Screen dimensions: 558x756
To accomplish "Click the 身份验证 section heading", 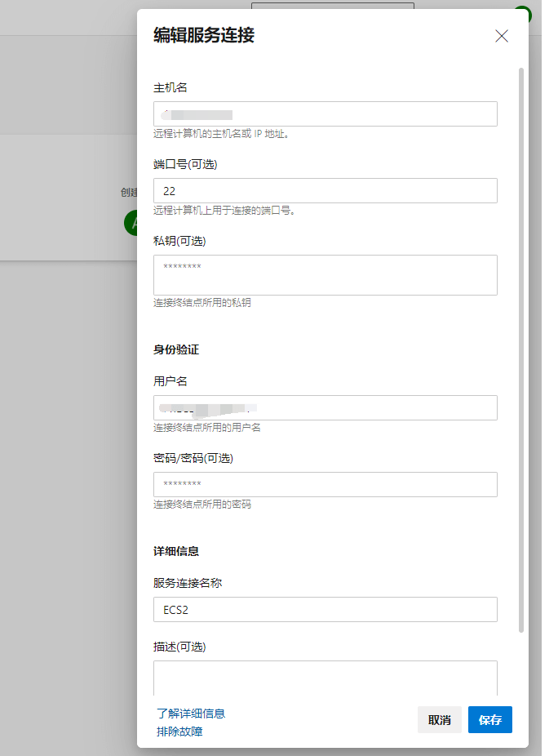I will click(x=176, y=350).
